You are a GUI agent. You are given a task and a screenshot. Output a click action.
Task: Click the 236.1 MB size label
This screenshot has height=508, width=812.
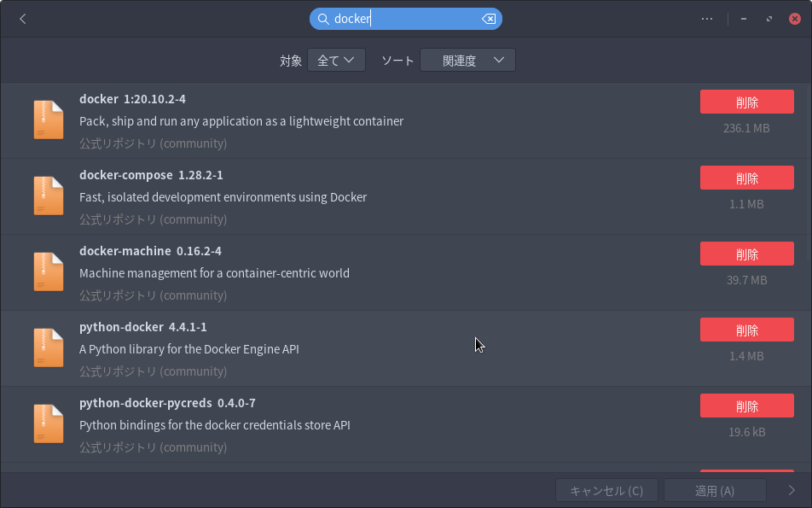point(746,128)
